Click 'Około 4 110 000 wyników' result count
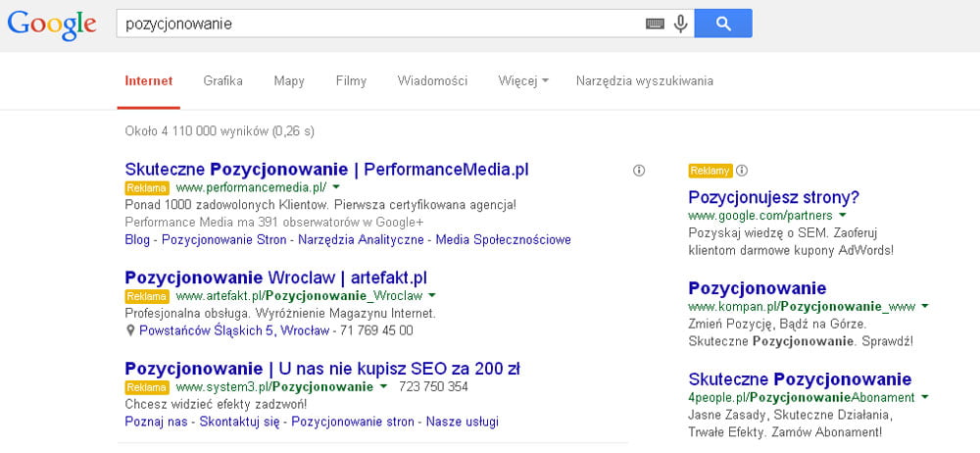This screenshot has height=453, width=980. (220, 131)
